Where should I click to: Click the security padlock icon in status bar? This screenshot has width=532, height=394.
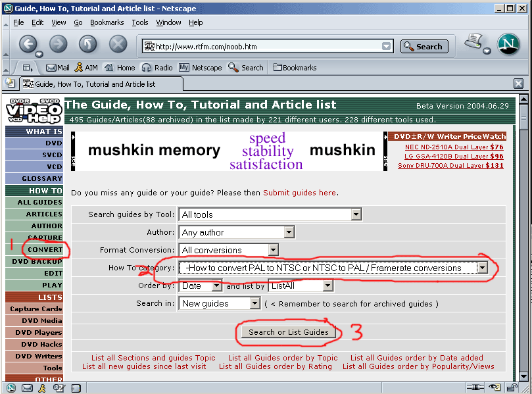(x=512, y=387)
